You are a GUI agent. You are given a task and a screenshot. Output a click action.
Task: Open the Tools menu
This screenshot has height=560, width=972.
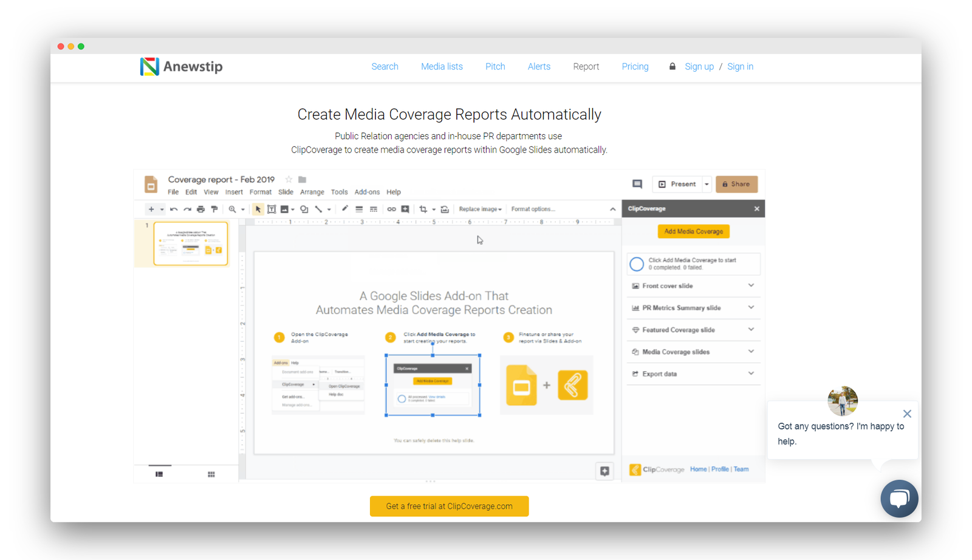(x=339, y=192)
